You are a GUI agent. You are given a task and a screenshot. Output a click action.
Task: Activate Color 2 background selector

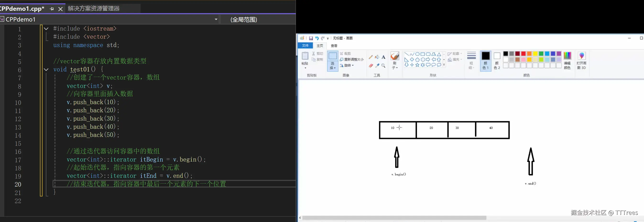(x=497, y=61)
